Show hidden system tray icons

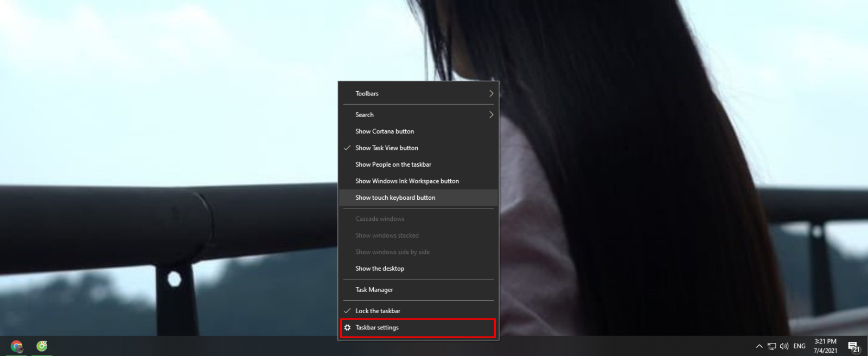coord(759,346)
